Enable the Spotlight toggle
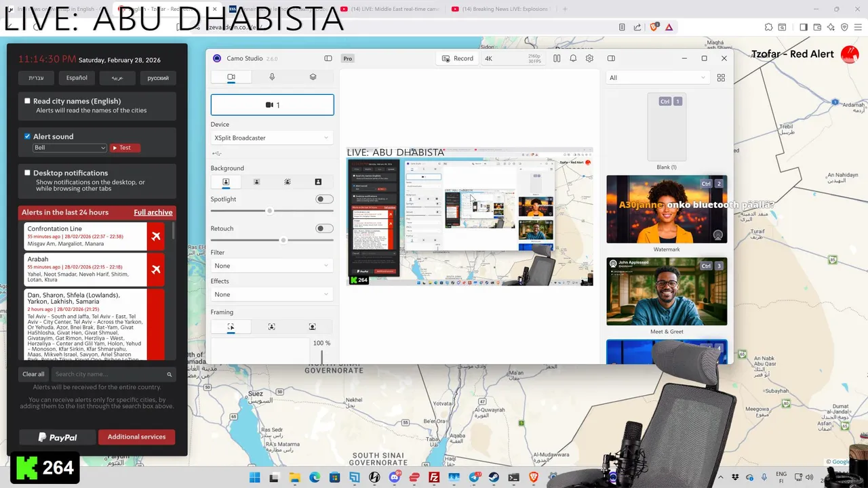 coord(325,199)
